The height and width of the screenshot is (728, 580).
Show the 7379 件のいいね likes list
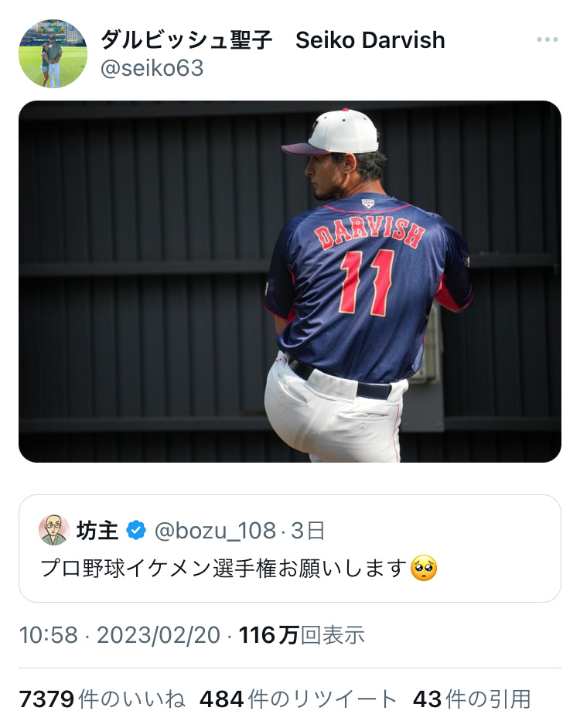pyautogui.click(x=102, y=699)
